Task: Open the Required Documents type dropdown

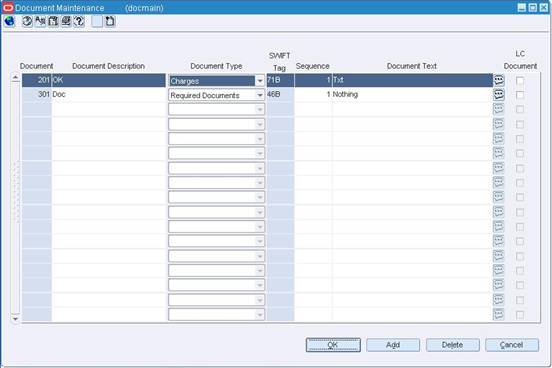Action: point(259,95)
